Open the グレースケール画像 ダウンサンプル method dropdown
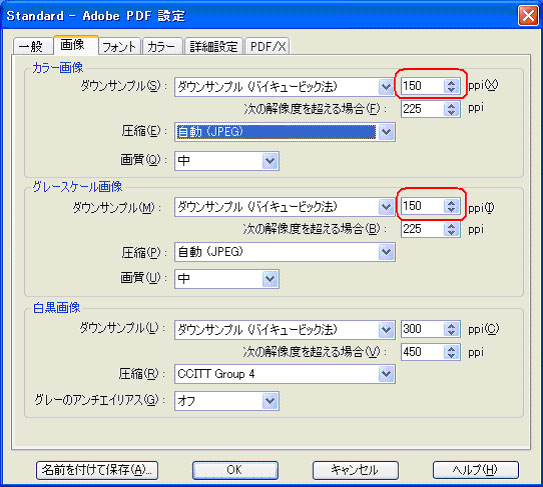Screen dimensions: 543x487 click(285, 207)
